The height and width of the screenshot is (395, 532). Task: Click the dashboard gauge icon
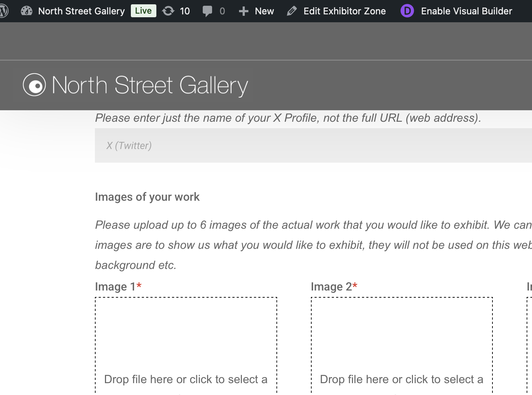coord(27,11)
